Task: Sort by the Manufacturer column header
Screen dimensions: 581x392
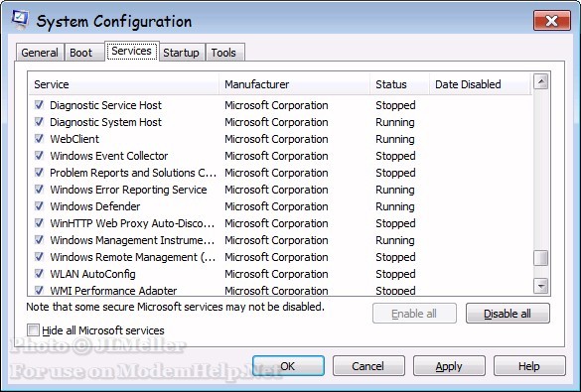Action: point(294,84)
